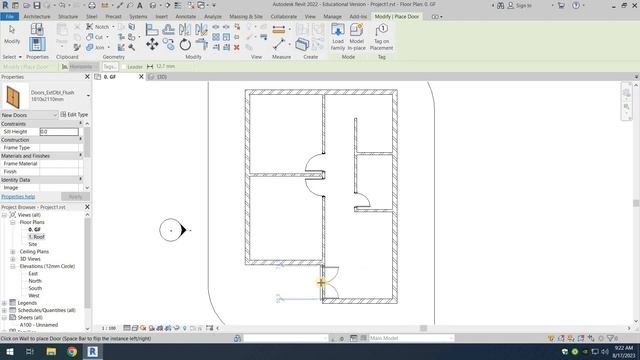Image resolution: width=640 pixels, height=360 pixels.
Task: Open the door type selector dropdown
Action: pyautogui.click(x=88, y=96)
